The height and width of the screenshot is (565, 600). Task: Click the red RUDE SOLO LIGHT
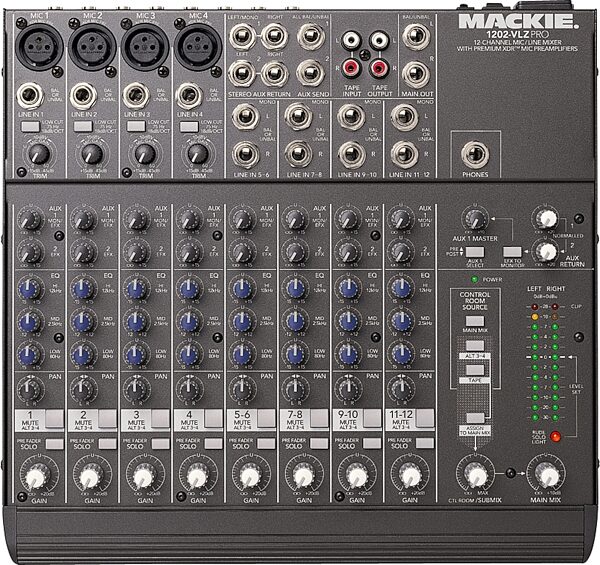(555, 436)
